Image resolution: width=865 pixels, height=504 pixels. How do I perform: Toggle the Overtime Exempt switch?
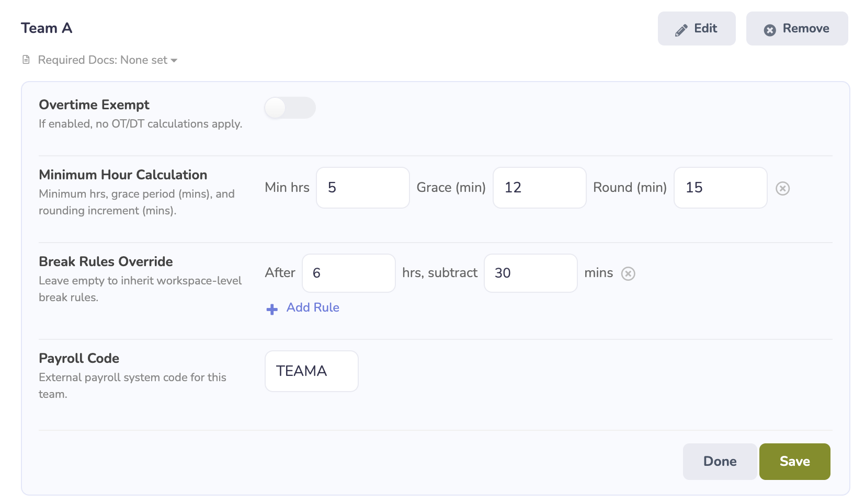290,108
